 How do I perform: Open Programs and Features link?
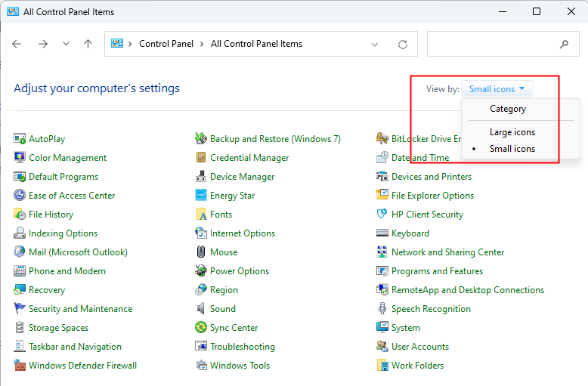(438, 271)
